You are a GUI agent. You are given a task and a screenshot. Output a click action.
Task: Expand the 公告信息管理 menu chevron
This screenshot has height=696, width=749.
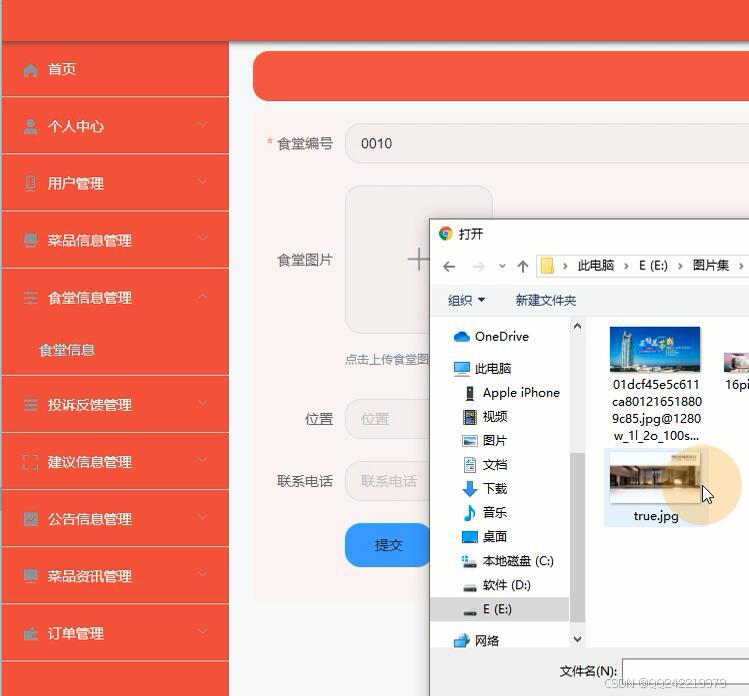(203, 517)
